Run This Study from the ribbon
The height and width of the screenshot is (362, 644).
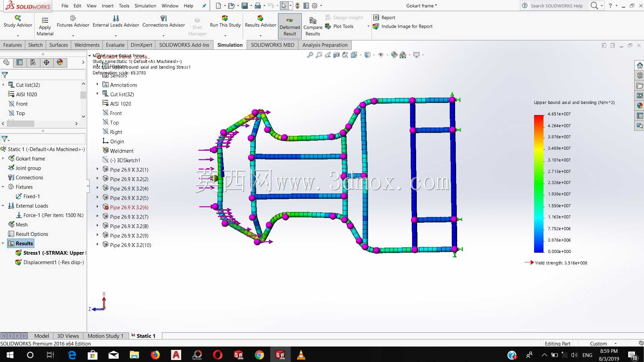point(225,21)
